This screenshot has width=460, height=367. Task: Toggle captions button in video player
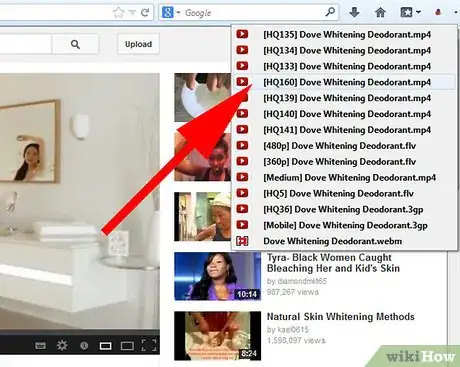pyautogui.click(x=40, y=346)
